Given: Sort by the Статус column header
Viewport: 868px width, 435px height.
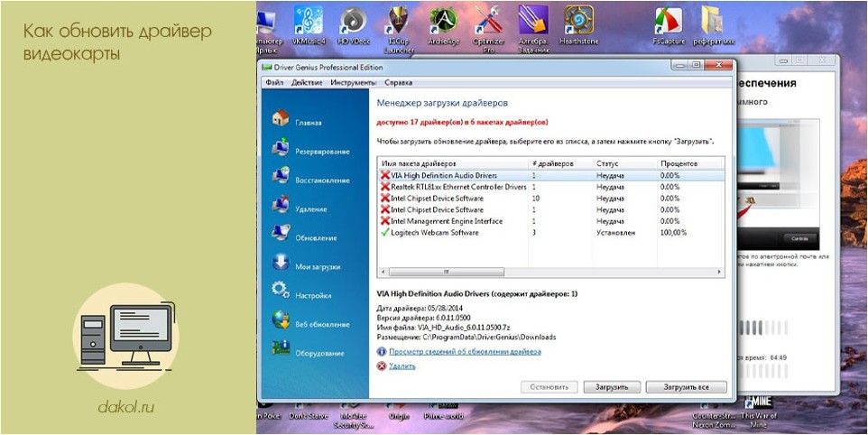Looking at the screenshot, I should pyautogui.click(x=624, y=164).
